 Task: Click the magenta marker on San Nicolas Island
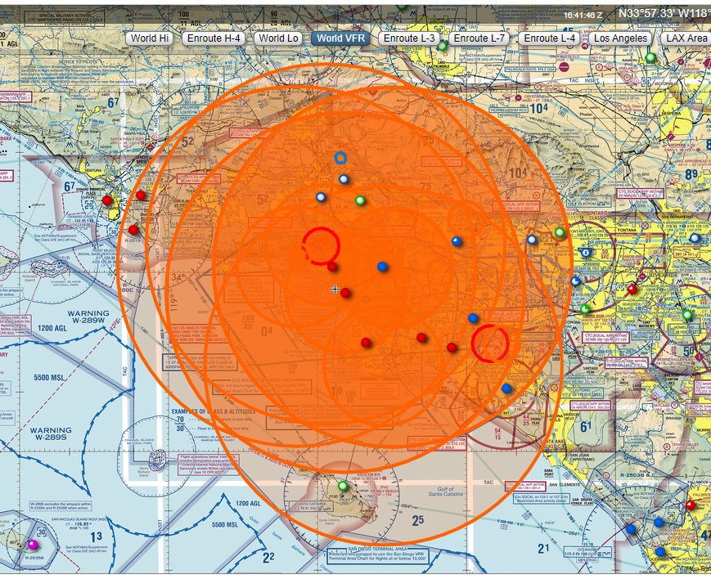[x=32, y=544]
